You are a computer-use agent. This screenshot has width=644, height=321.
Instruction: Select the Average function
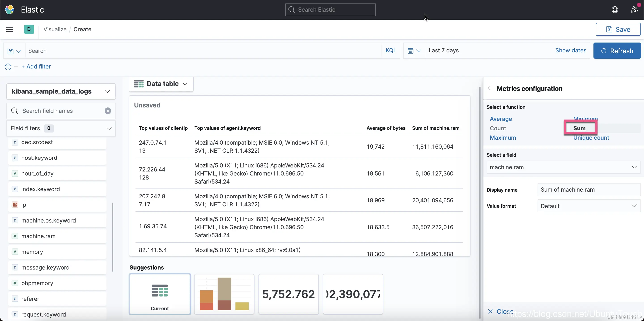click(500, 119)
